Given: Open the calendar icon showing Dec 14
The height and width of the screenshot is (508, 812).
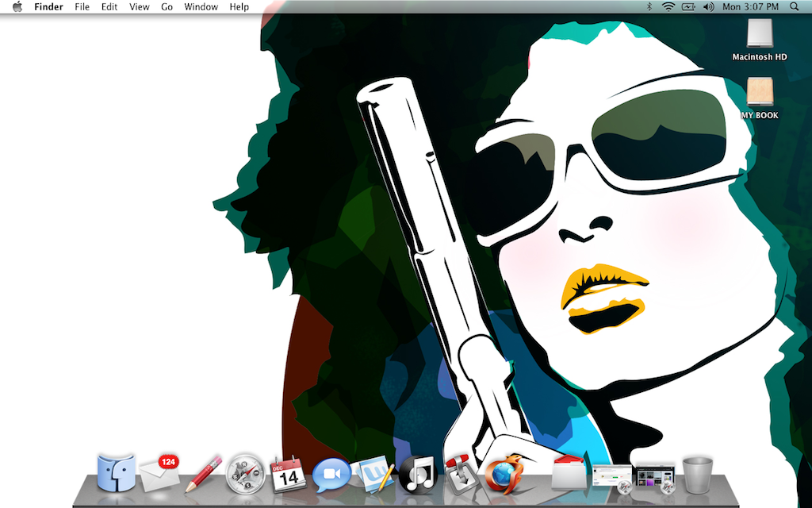Looking at the screenshot, I should 289,474.
